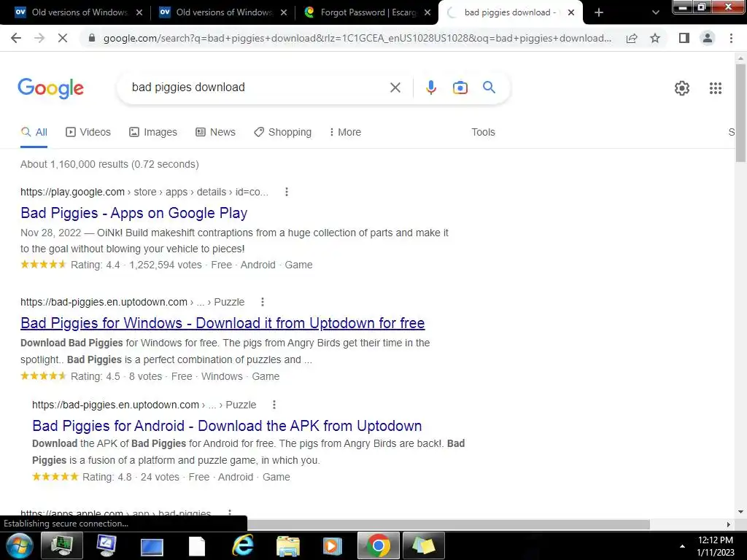This screenshot has height=560, width=747.
Task: Close the bad piggies download tab
Action: (x=571, y=12)
